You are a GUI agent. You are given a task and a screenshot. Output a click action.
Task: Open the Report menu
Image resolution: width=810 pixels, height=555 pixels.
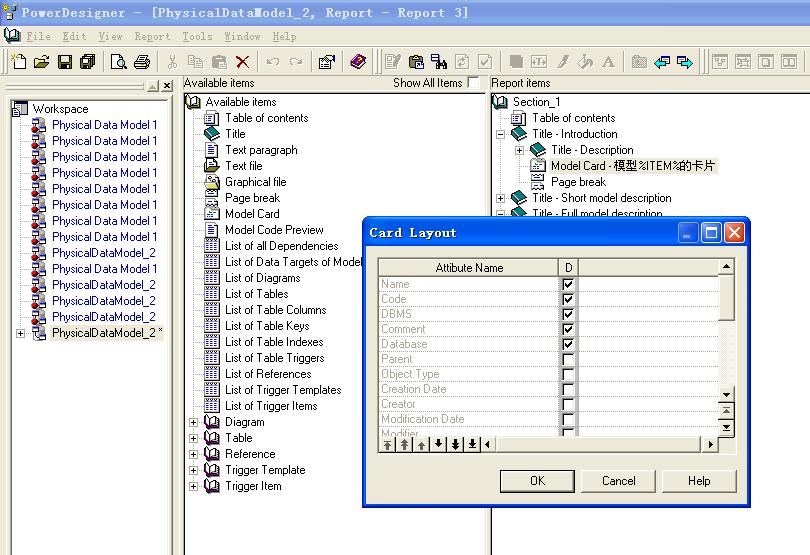tap(152, 36)
